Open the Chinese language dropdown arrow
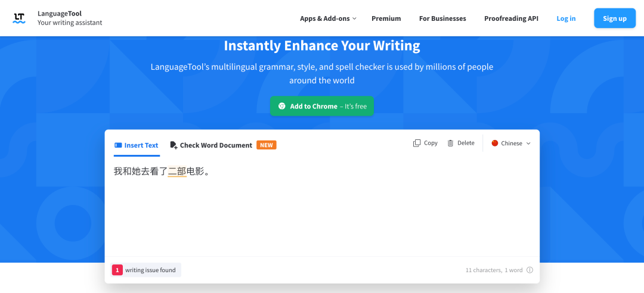 tap(528, 144)
